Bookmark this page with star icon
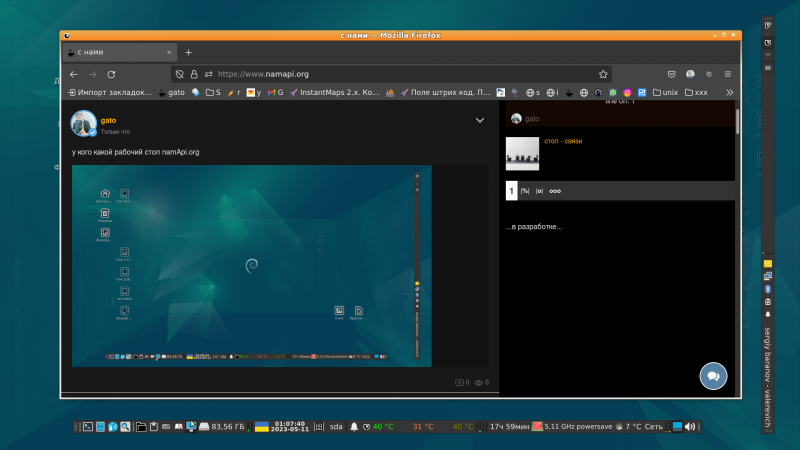Viewport: 800px width, 450px height. tap(603, 74)
